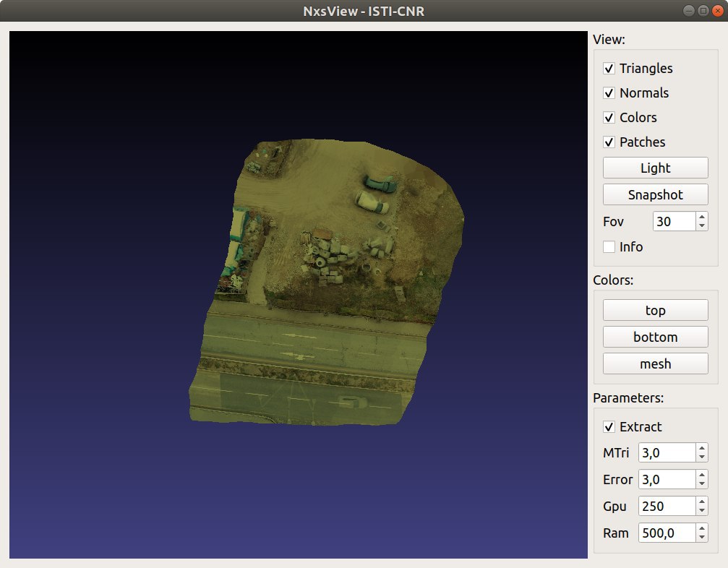728x568 pixels.
Task: Select the Ram value text field
Action: coord(665,533)
